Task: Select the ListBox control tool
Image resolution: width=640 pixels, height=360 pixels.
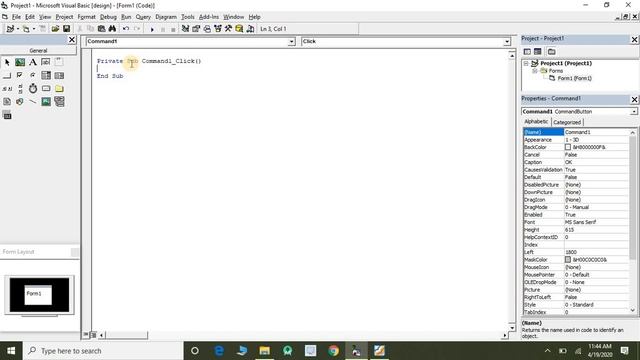Action: tap(59, 76)
